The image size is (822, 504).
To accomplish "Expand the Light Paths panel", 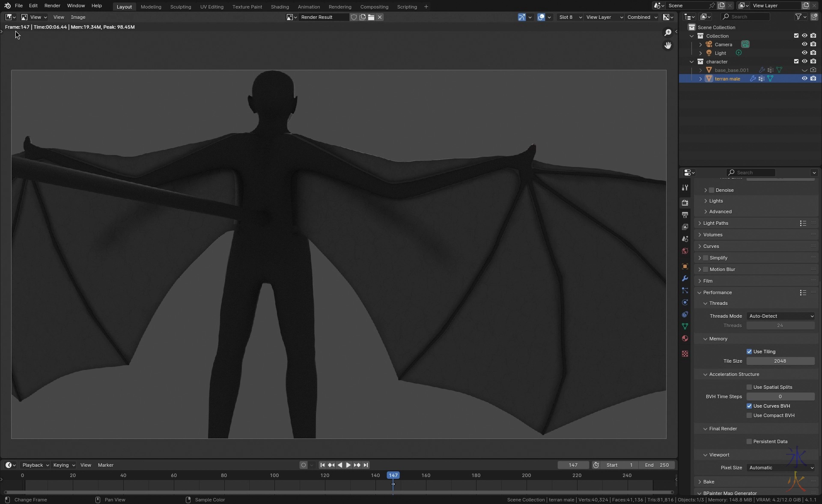I will [x=715, y=223].
